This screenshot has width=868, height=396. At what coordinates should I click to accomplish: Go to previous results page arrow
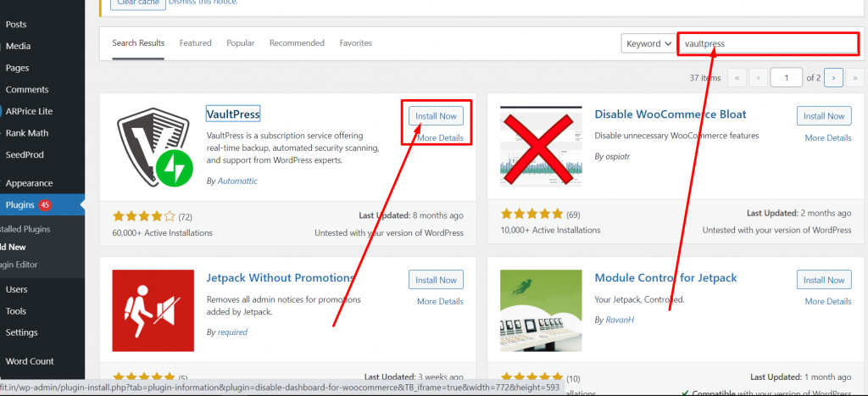point(758,78)
